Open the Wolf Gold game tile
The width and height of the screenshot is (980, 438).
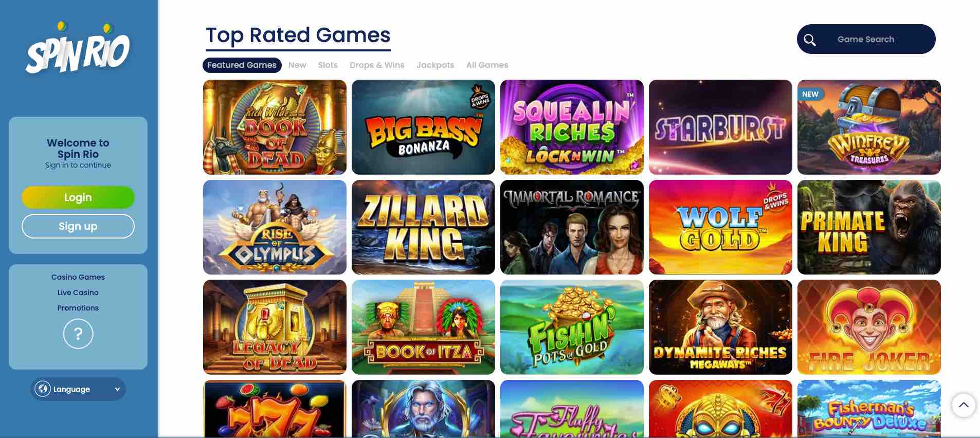pos(720,227)
